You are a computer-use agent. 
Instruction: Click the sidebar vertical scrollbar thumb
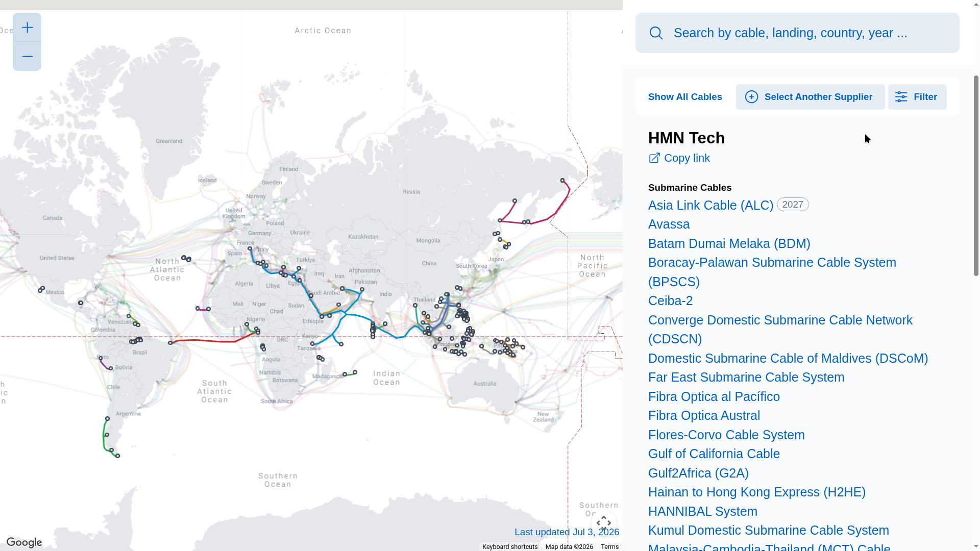976,176
